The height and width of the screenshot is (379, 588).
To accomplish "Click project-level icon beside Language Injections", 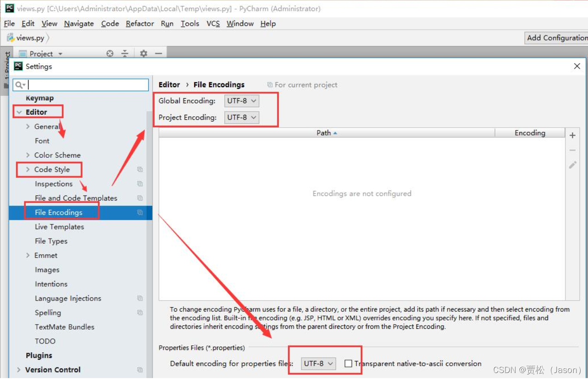I will point(140,298).
